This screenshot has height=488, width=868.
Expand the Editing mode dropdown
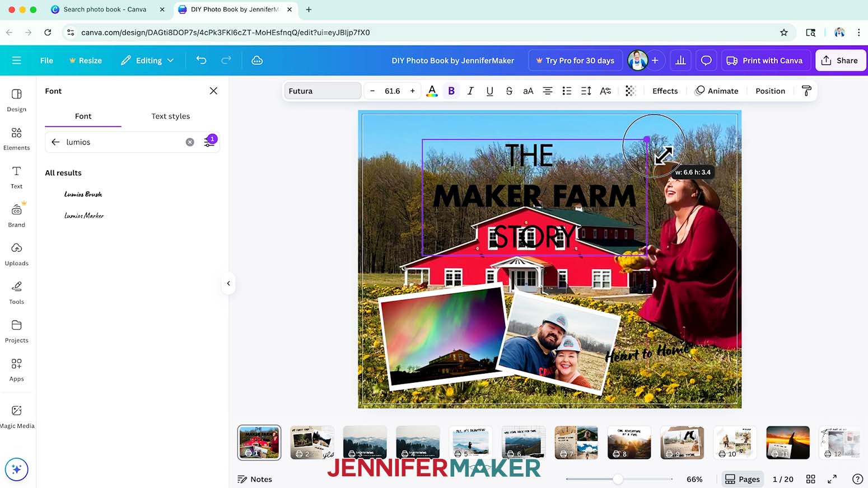click(x=147, y=60)
